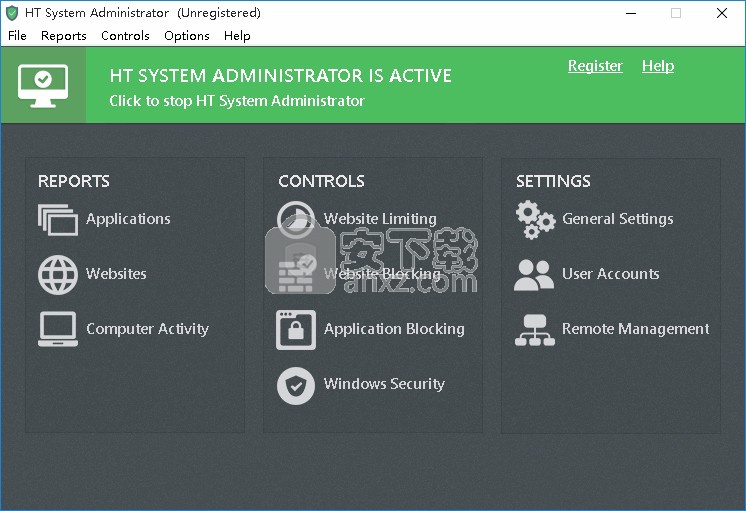Open the Help menu in menu bar

point(237,36)
